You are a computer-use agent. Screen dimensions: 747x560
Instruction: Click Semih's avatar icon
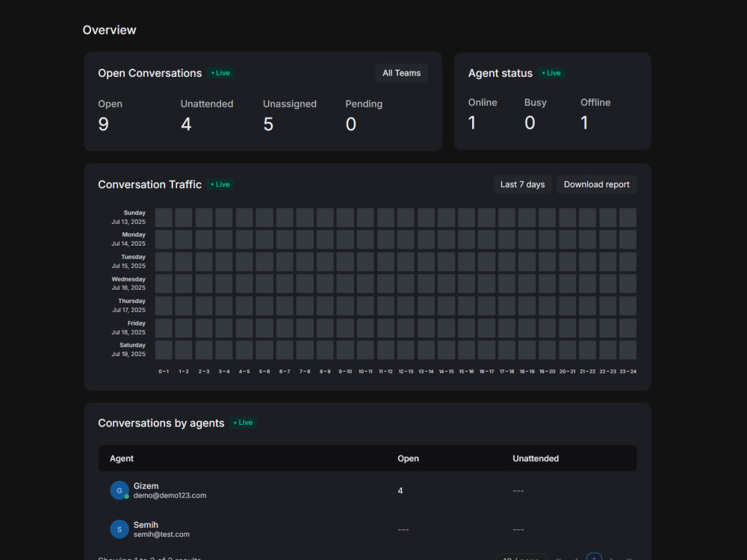(x=119, y=529)
